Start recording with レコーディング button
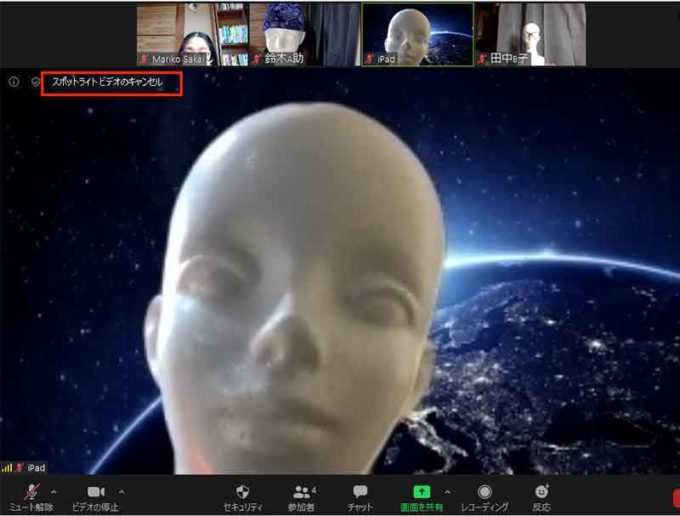Viewport: 680px width, 516px height. 484,498
